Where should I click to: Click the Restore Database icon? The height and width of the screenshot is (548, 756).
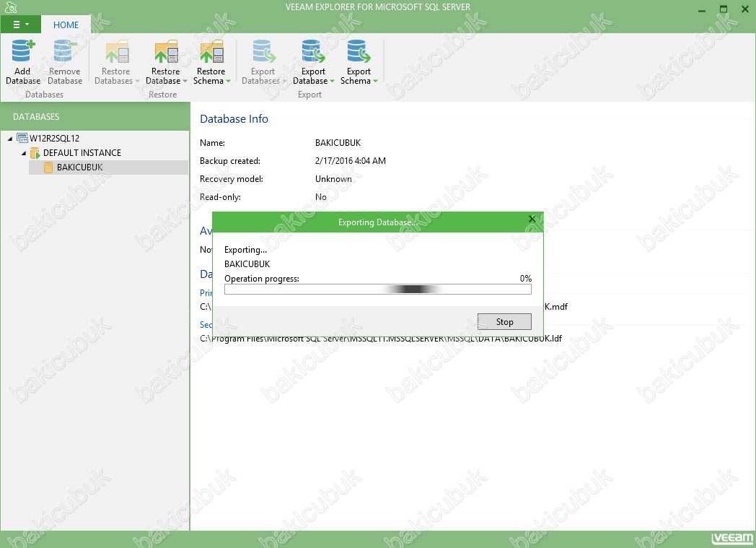click(166, 51)
